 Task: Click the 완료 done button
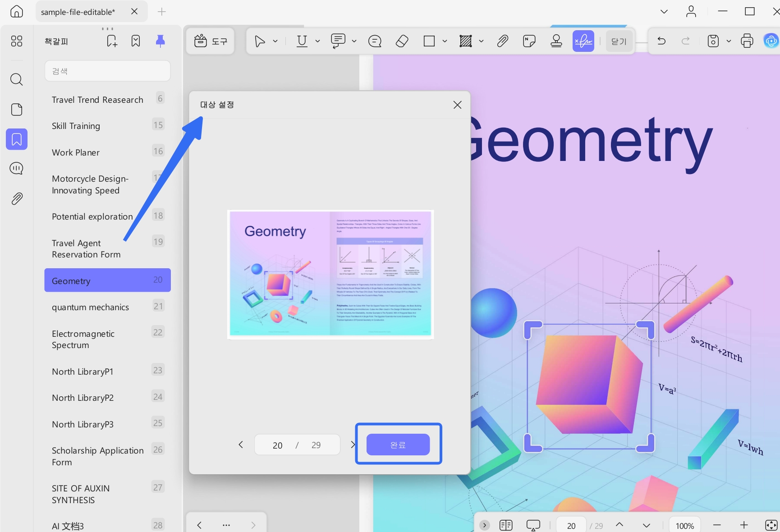tap(398, 445)
